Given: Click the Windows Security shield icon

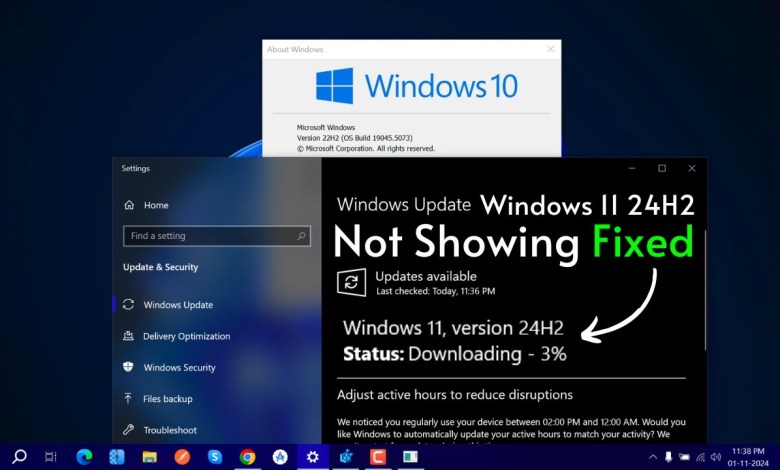Looking at the screenshot, I should tap(128, 367).
